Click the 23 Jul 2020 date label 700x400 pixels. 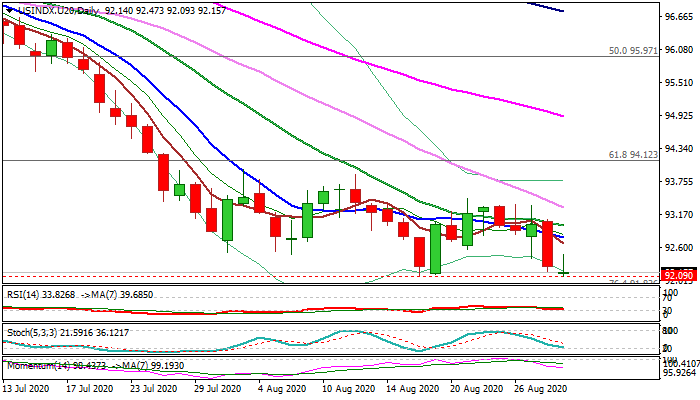pos(152,387)
